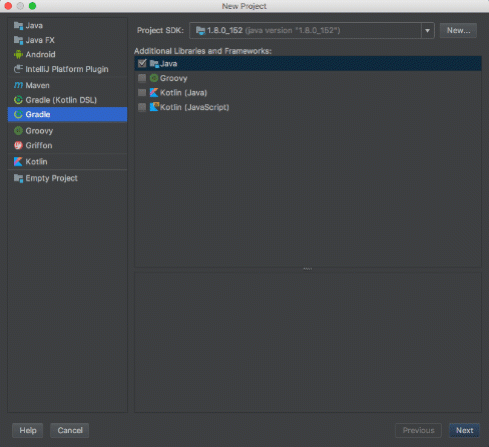
Task: Uncheck the Java framework checkbox
Action: [x=142, y=63]
